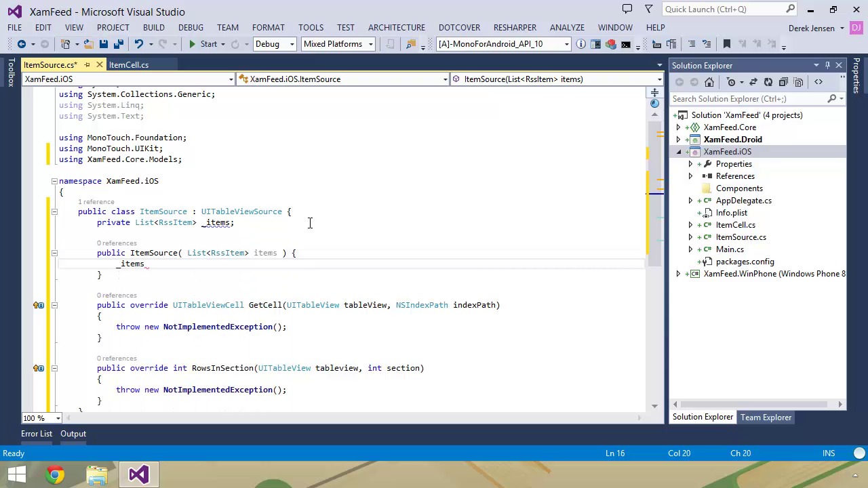Toggle pin on the ItemSource.cs tab
868x488 pixels.
pyautogui.click(x=87, y=65)
